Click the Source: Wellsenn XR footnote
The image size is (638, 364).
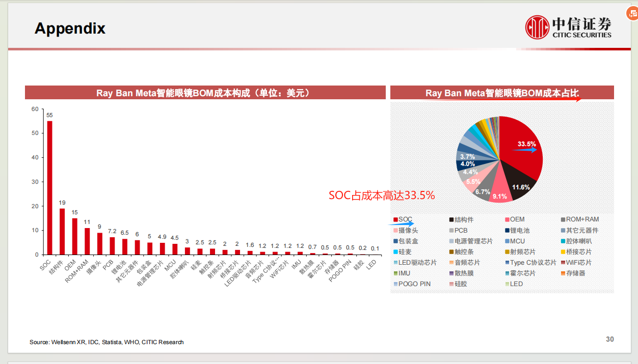pos(107,342)
